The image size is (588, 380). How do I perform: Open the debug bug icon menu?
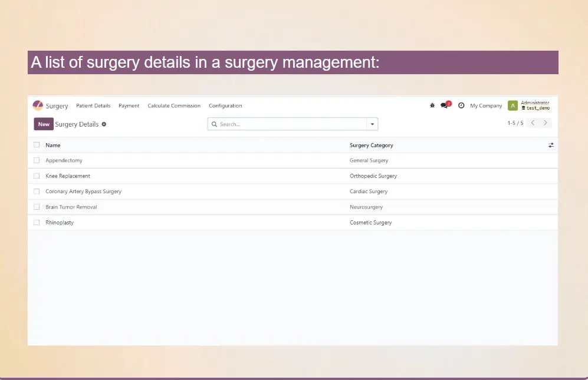[x=432, y=105]
